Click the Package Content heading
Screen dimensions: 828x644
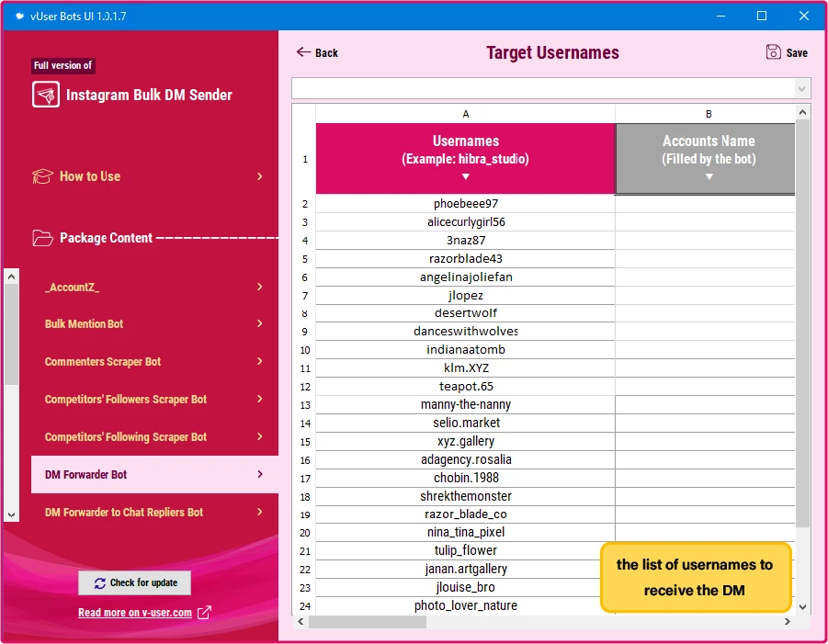pos(106,238)
